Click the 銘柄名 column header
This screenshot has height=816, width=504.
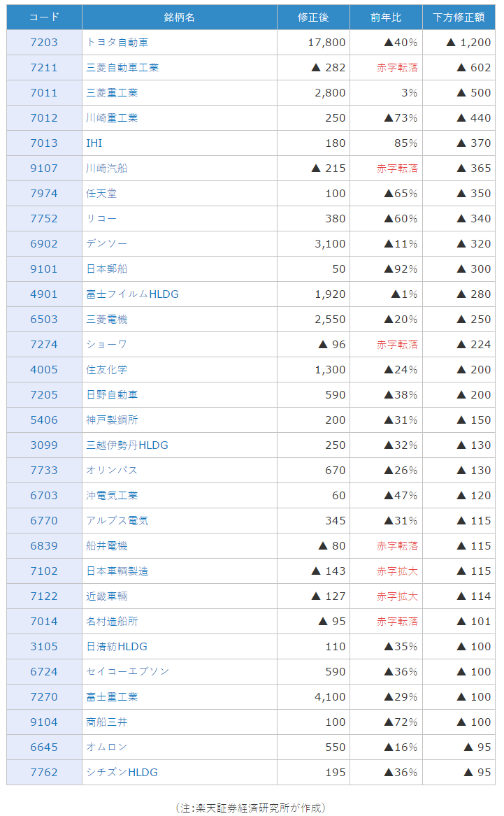[x=180, y=17]
